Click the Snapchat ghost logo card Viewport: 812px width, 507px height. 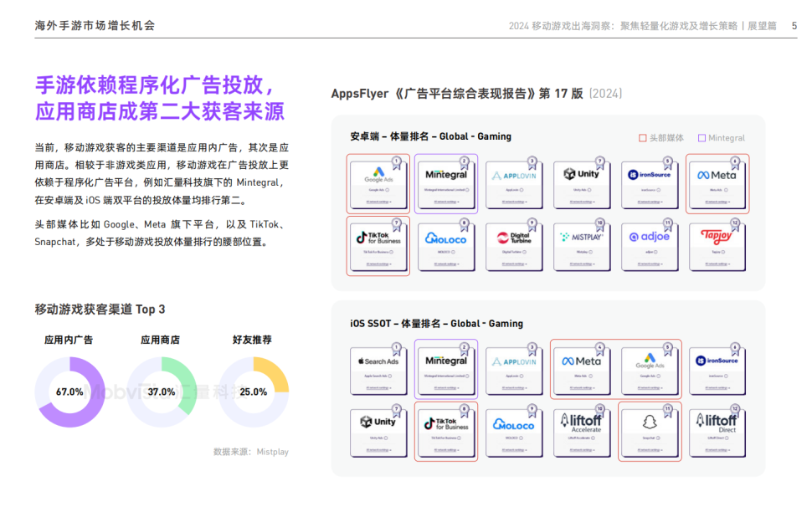tap(650, 433)
